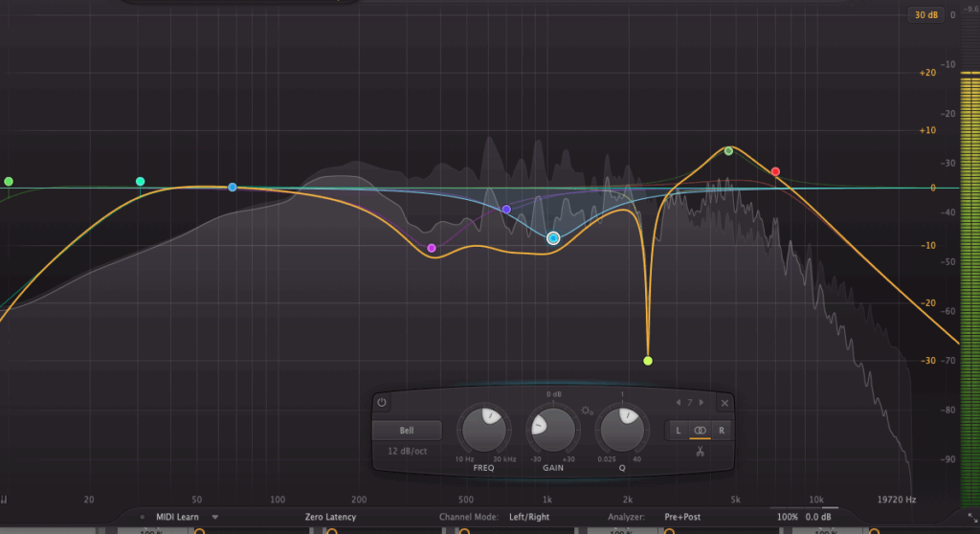
Task: Select the teal band node near 30 Hz
Action: point(140,181)
